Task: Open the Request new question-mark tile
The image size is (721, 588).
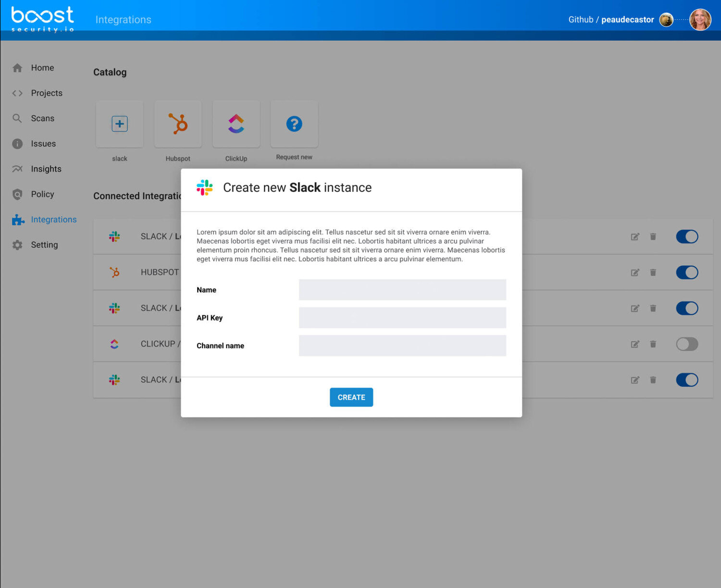Action: click(294, 124)
